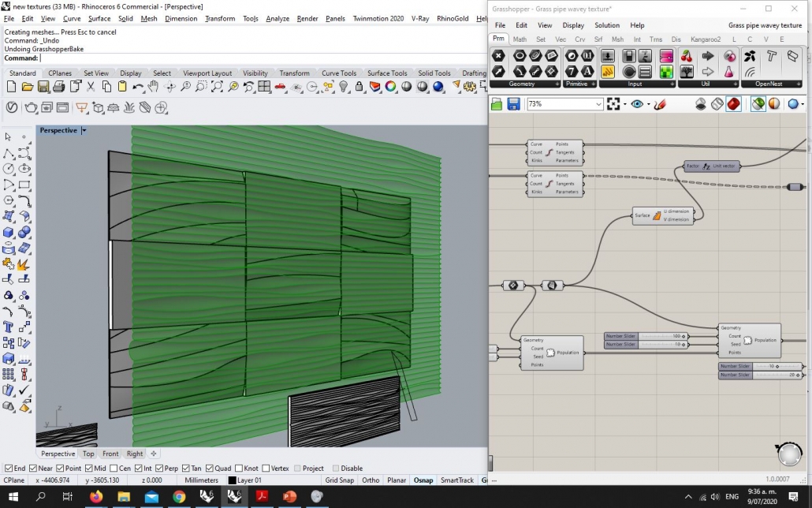Screen dimensions: 812x508
Task: Open the Solution menu in Grasshopper
Action: 606,25
